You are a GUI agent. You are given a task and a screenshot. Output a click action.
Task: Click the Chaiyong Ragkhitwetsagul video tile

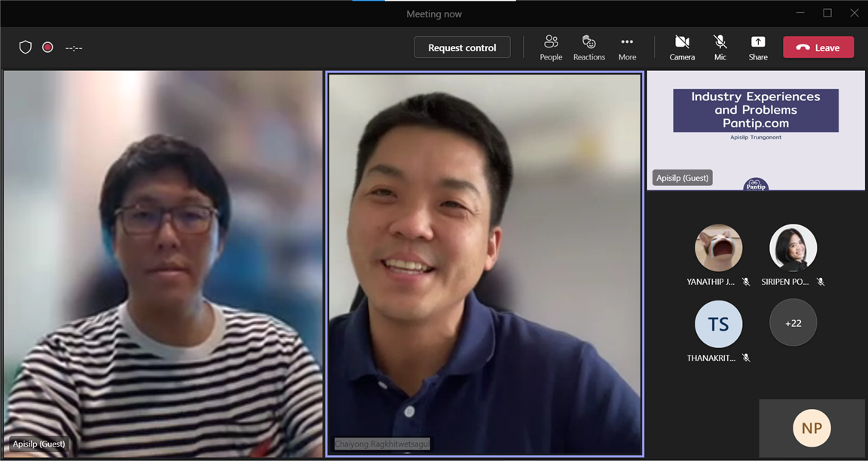[484, 264]
